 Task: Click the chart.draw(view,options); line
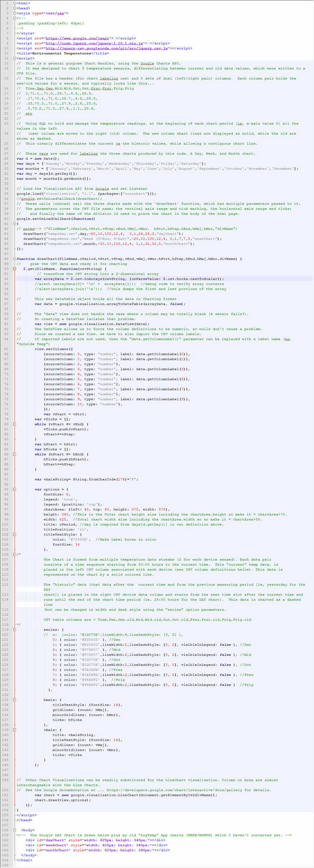[63, 800]
